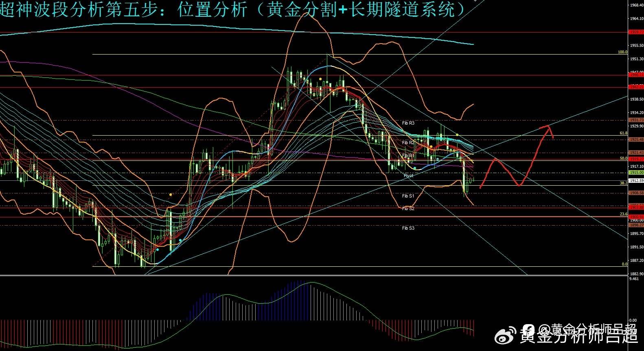Click the 1887.20 price scale value
644x351 pixels.
pyautogui.click(x=636, y=261)
